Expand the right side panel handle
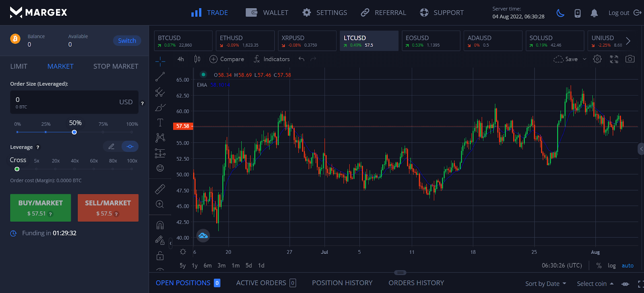 pos(641,149)
